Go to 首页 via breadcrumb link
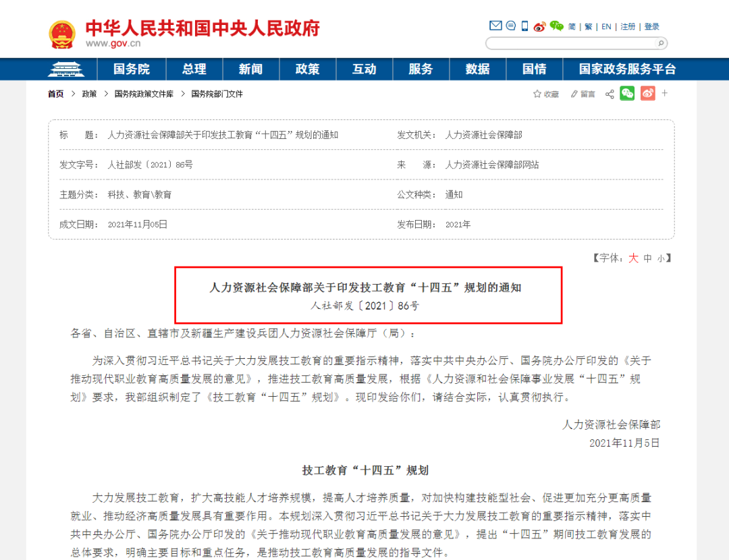 (55, 94)
